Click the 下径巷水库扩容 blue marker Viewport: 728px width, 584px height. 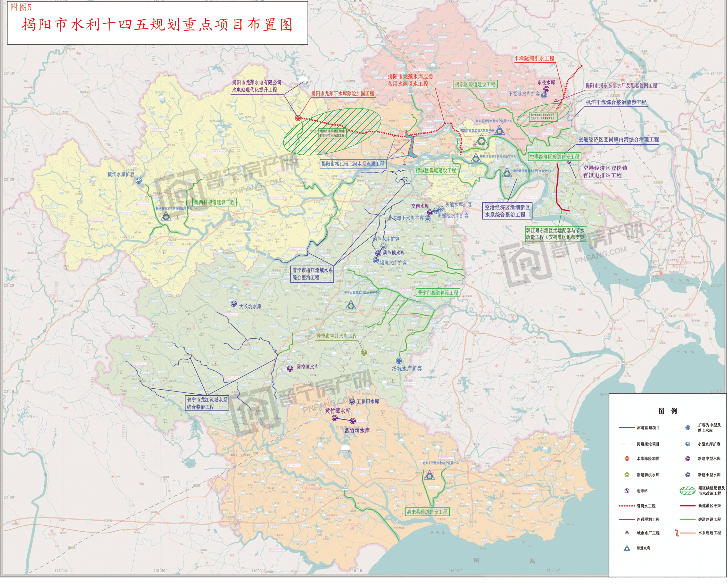click(x=544, y=96)
